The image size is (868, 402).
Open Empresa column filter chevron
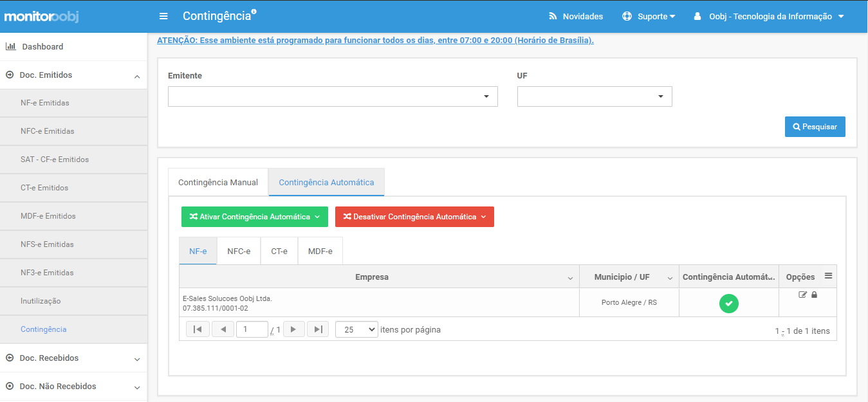(570, 278)
